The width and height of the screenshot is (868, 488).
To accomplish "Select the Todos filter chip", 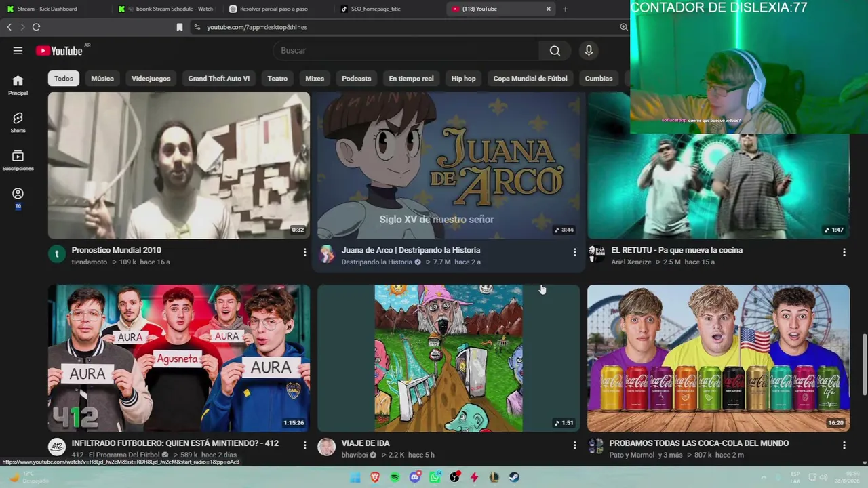I will (64, 79).
